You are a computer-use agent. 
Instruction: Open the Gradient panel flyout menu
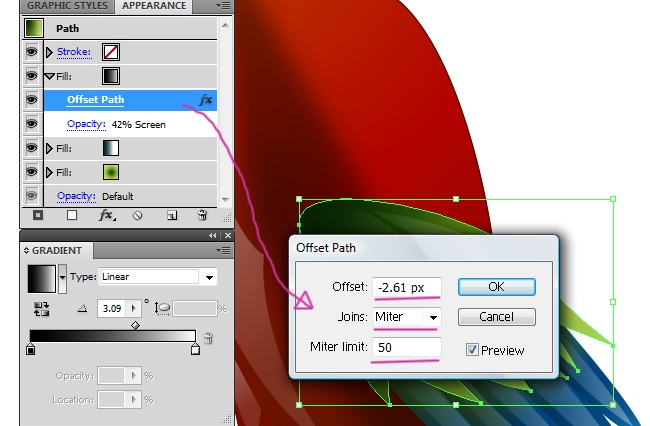click(222, 250)
